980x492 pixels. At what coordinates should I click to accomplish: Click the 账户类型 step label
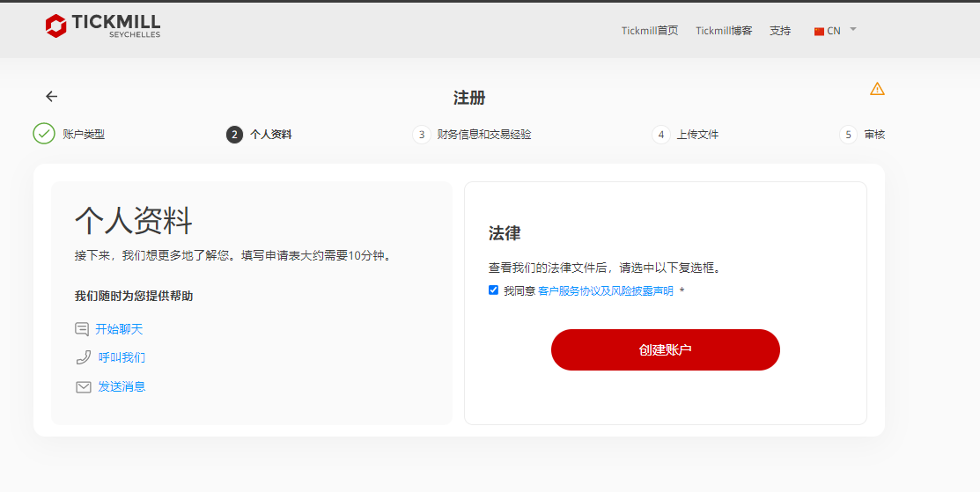coord(84,135)
